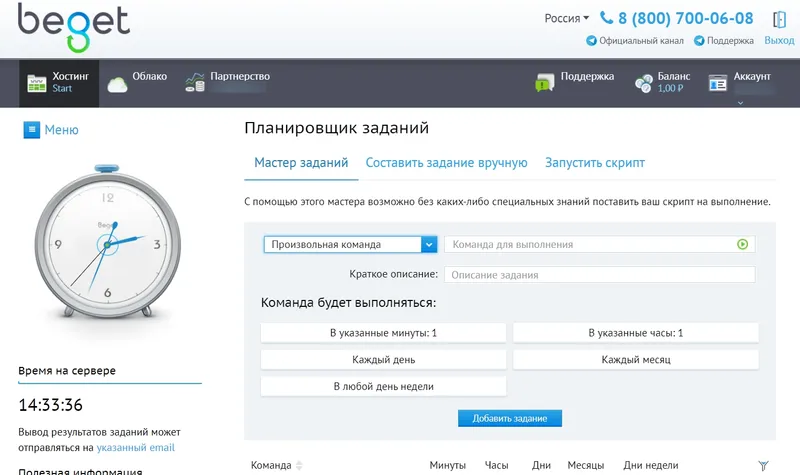Click the Выход link
800x475 pixels.
tap(779, 40)
